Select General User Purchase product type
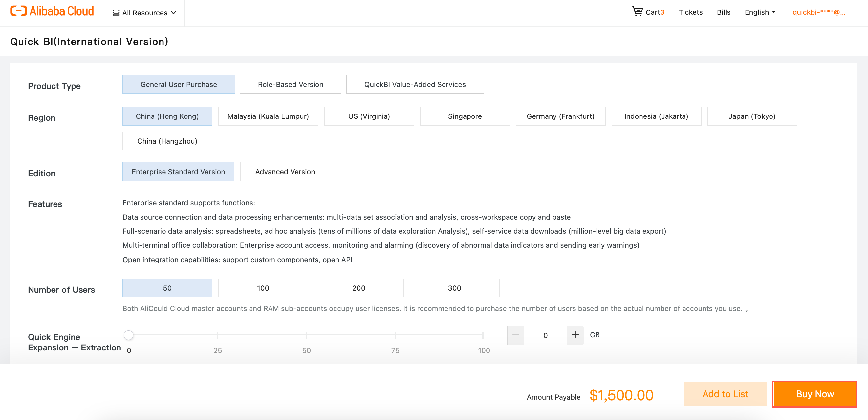868x420 pixels. pyautogui.click(x=179, y=84)
